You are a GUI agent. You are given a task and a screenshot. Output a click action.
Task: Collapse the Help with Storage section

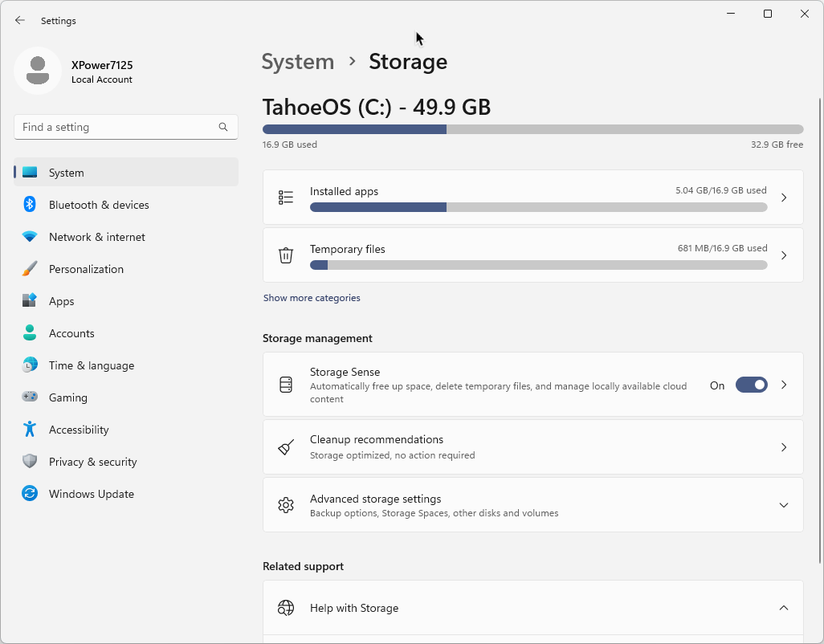click(x=783, y=608)
